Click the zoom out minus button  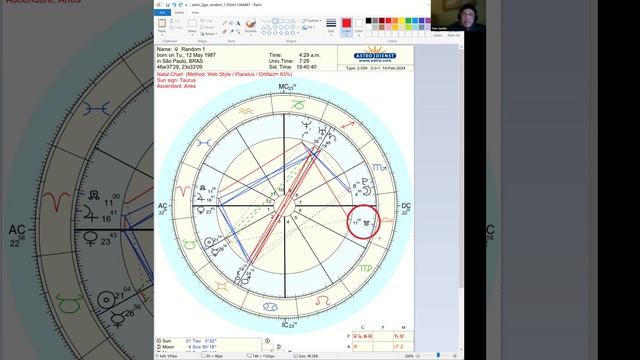(418, 356)
